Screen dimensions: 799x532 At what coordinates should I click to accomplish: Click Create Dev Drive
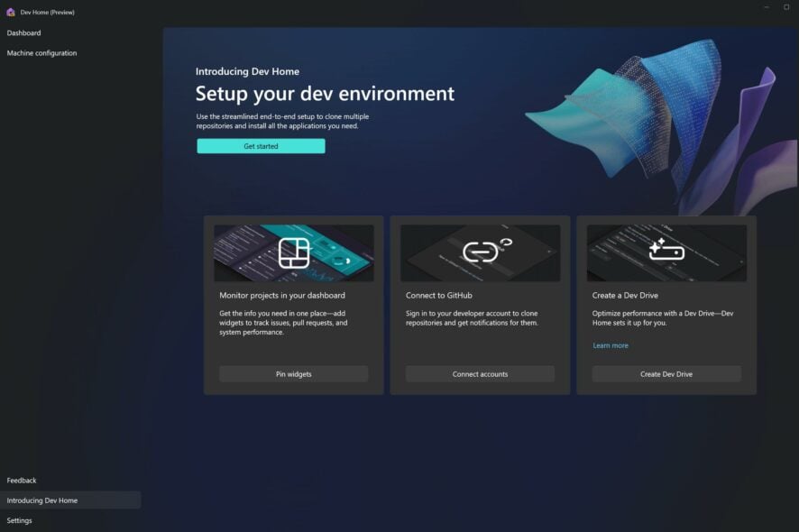tap(666, 373)
